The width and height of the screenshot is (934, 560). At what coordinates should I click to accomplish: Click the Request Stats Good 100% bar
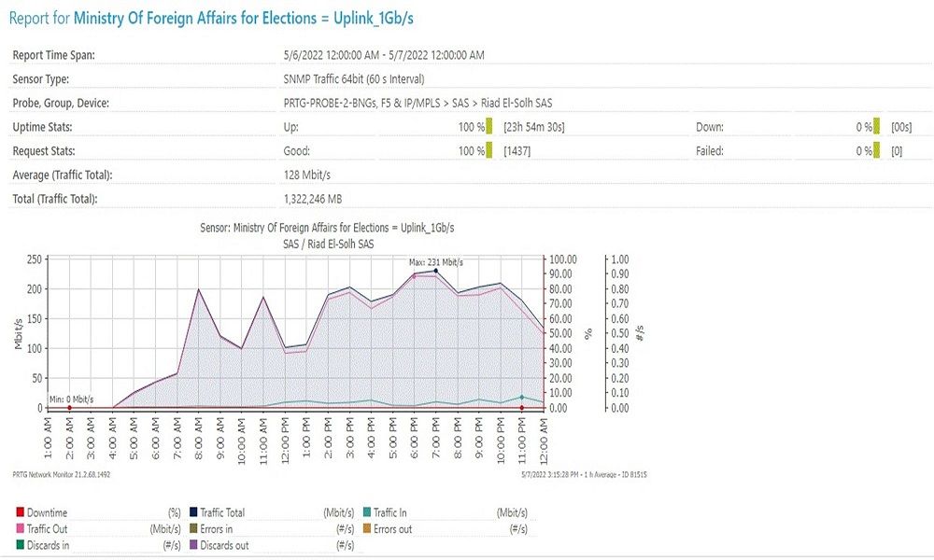(488, 150)
